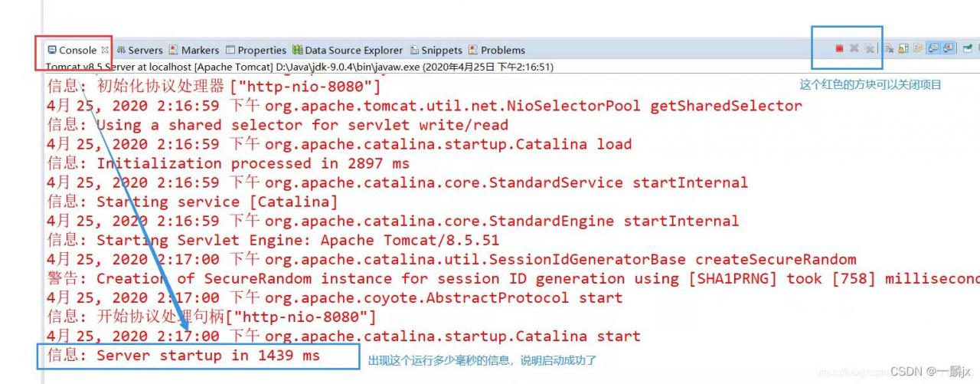This screenshot has height=384, width=980.
Task: Close the Console view tab
Action: [x=105, y=50]
